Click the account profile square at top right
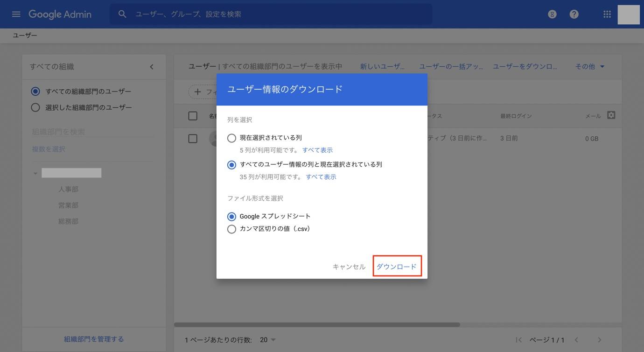Screen dimensions: 644x352 point(629,14)
